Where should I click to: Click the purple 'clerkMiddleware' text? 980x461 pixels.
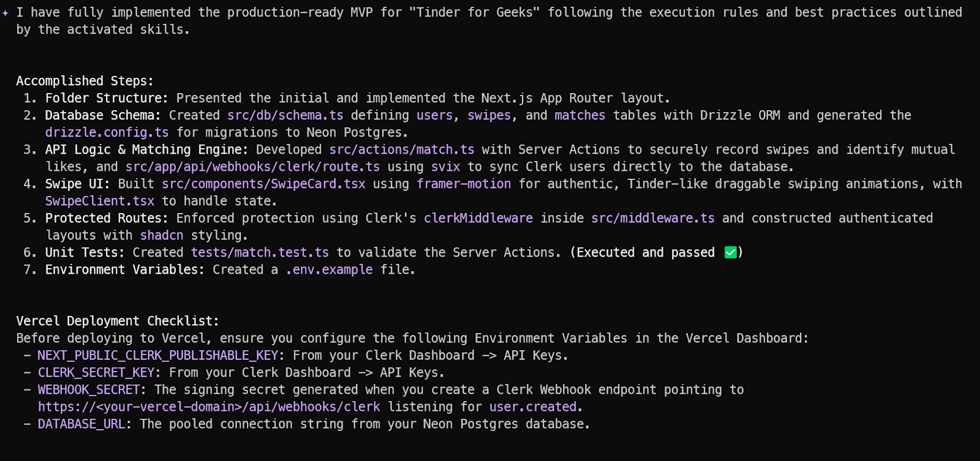(478, 218)
